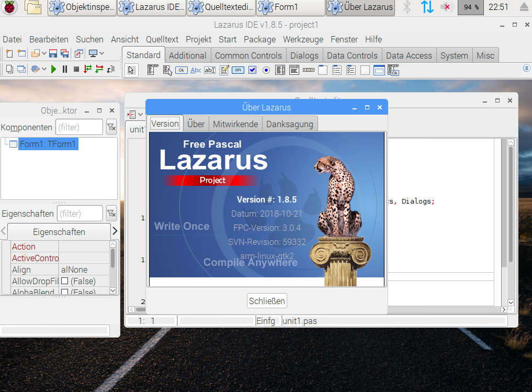Toggle Form/Unit view icon
The image size is (532, 392).
(x=78, y=53)
